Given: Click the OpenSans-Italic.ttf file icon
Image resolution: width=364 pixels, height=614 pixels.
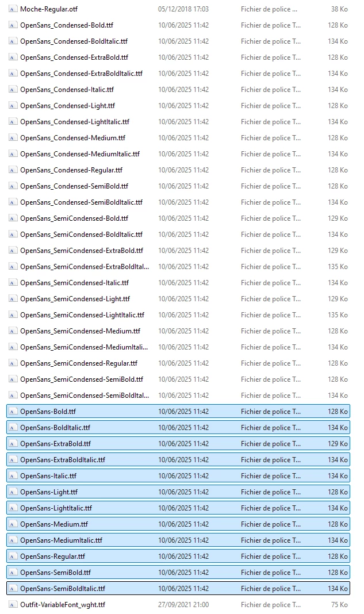Looking at the screenshot, I should point(13,475).
